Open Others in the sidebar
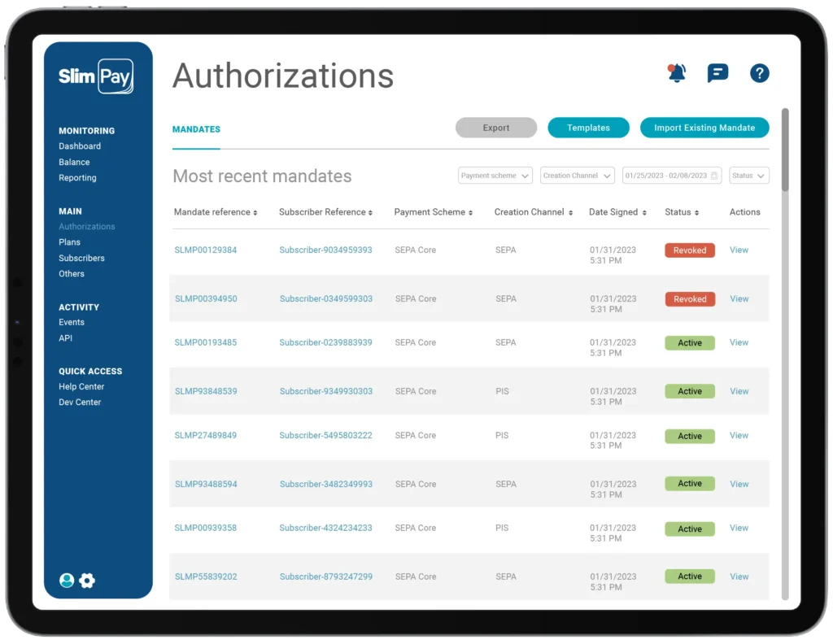This screenshot has height=644, width=833. point(72,274)
